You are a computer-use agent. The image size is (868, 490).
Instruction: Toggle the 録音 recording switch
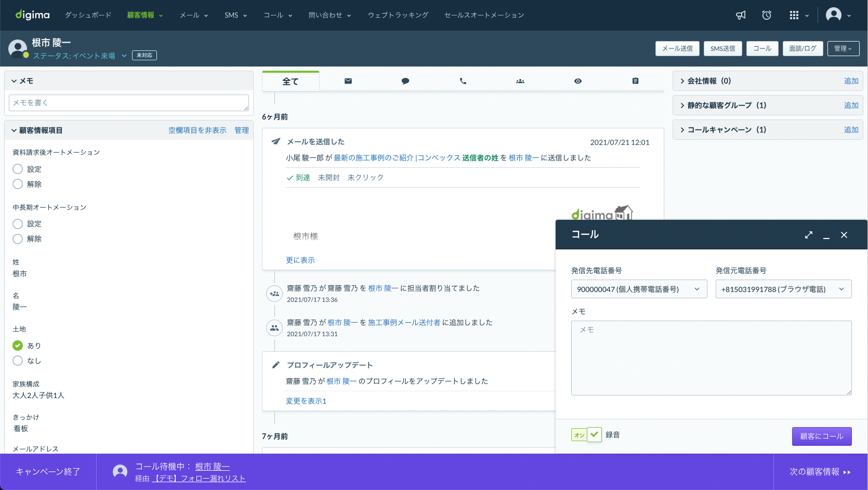(586, 435)
